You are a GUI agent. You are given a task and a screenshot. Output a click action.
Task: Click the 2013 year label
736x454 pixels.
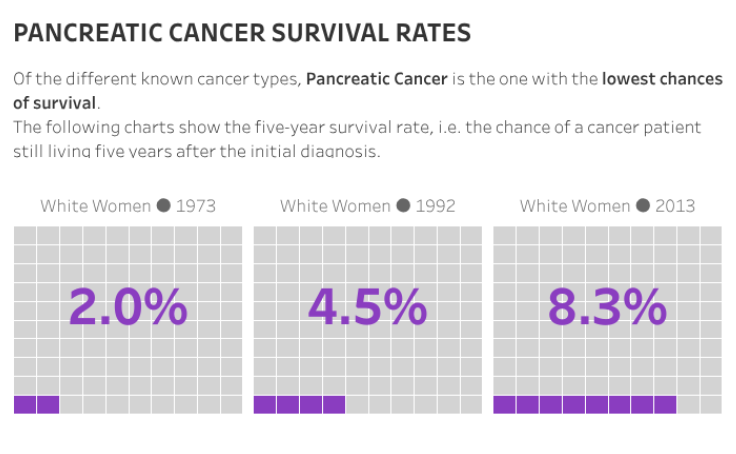pyautogui.click(x=675, y=206)
